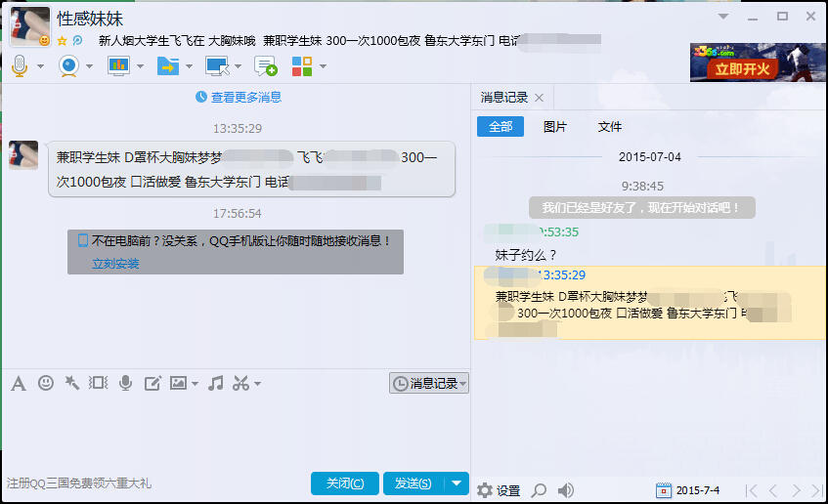The width and height of the screenshot is (828, 504).
Task: Click the send picture icon
Action: [178, 383]
